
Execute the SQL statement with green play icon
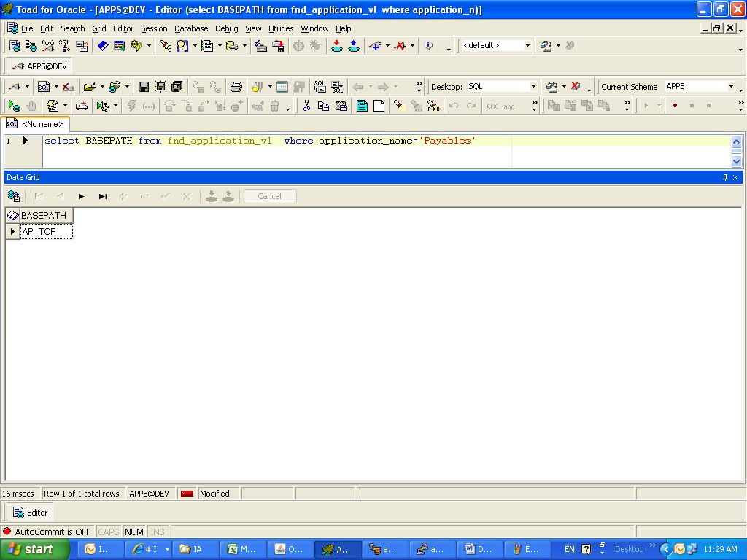pos(13,106)
